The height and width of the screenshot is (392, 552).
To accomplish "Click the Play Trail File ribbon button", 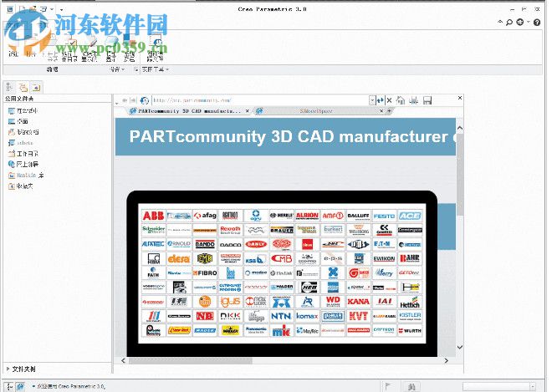I will [x=155, y=48].
